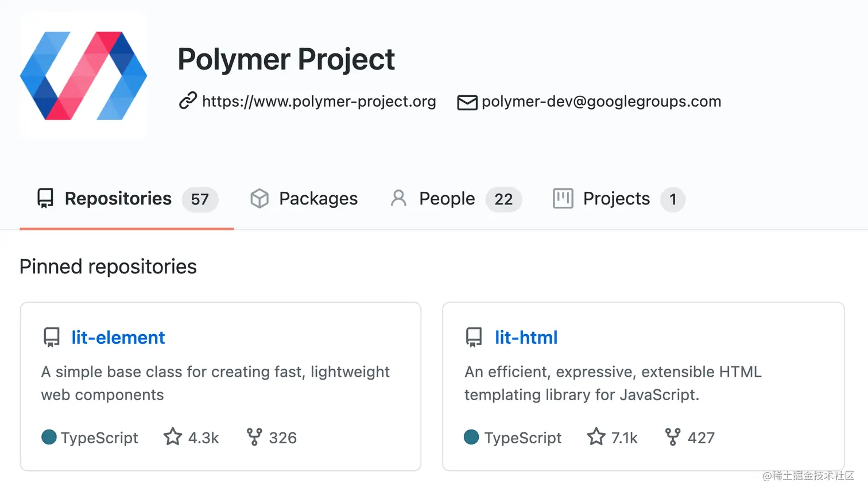Click the 326 forks count on lit-element
The image size is (868, 495).
tap(282, 438)
